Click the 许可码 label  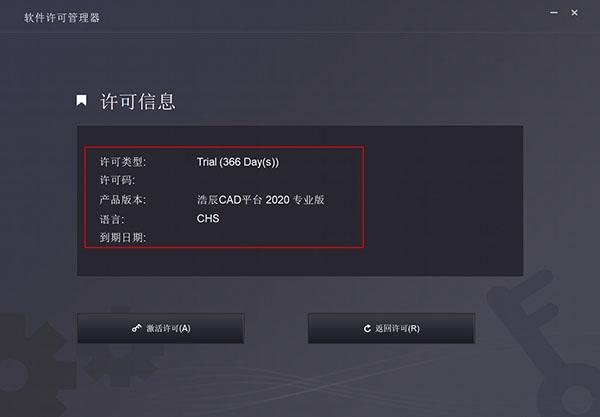117,180
